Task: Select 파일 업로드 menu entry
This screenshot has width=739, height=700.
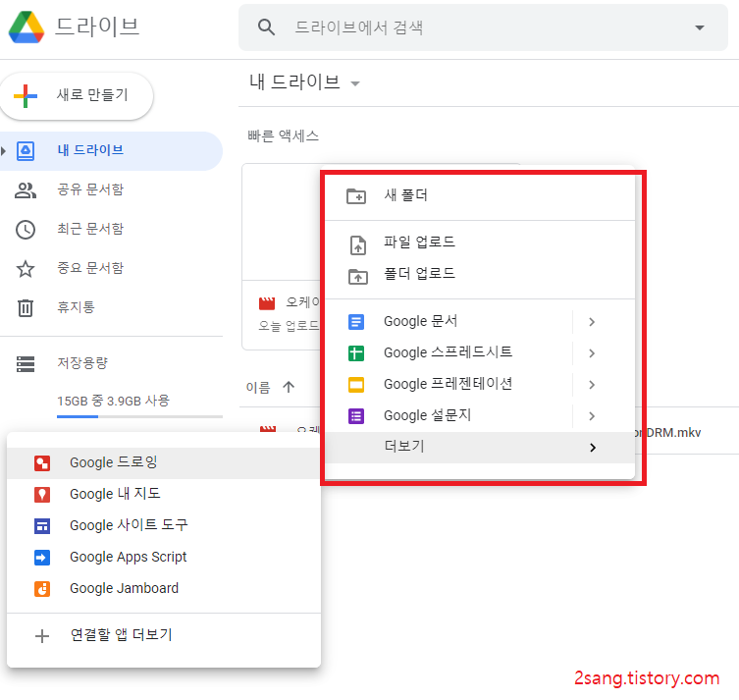Action: click(480, 242)
